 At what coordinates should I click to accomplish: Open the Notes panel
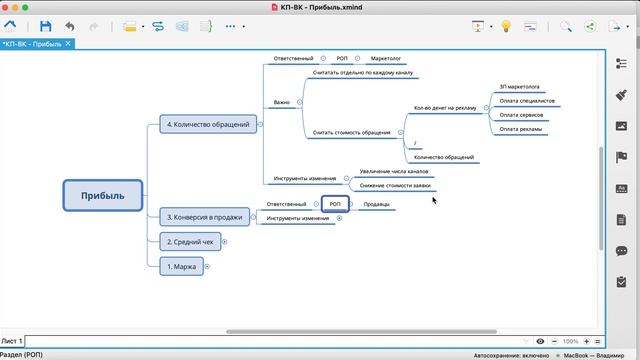[621, 220]
